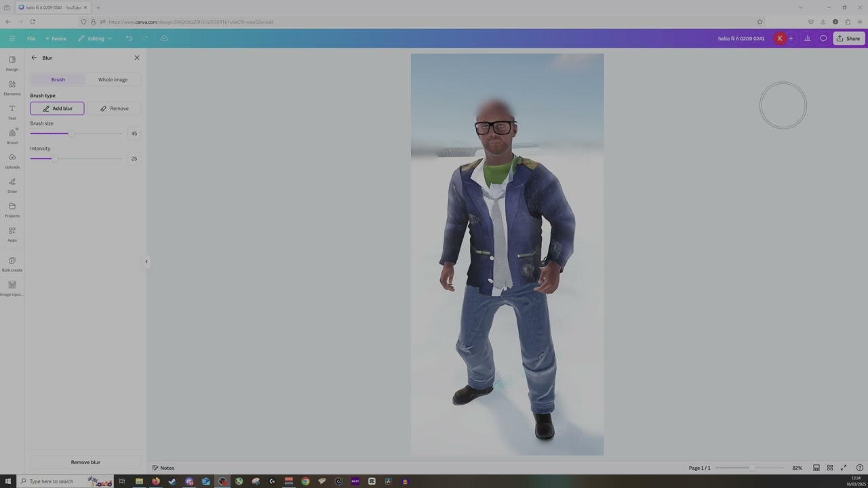The width and height of the screenshot is (868, 488).
Task: Click the Intensity value field
Action: tap(134, 159)
